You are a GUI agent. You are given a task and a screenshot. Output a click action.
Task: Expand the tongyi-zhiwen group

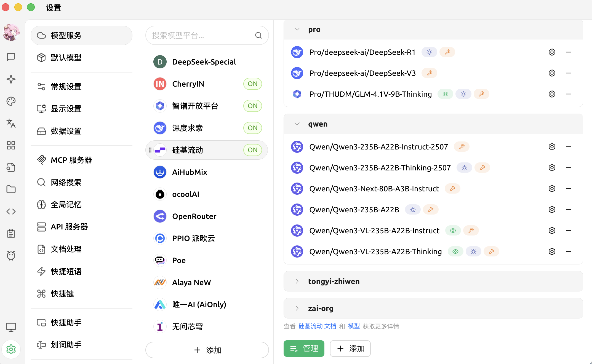[x=297, y=281]
